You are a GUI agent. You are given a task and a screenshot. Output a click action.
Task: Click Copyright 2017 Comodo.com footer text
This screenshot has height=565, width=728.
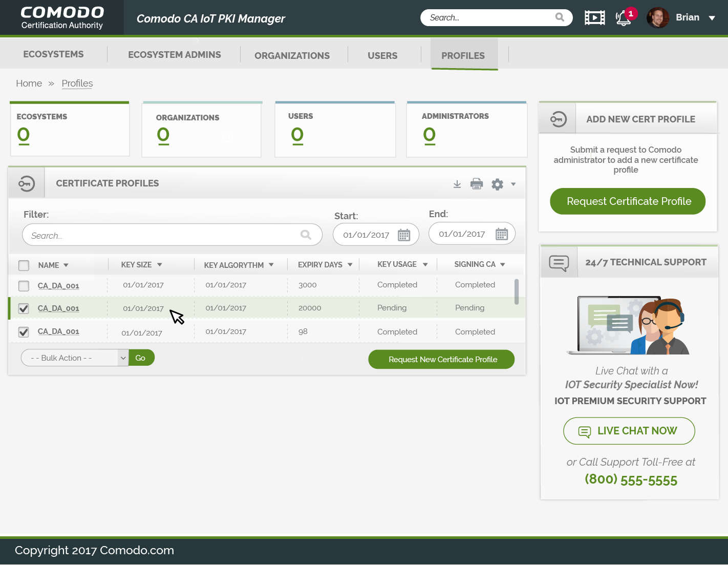94,551
